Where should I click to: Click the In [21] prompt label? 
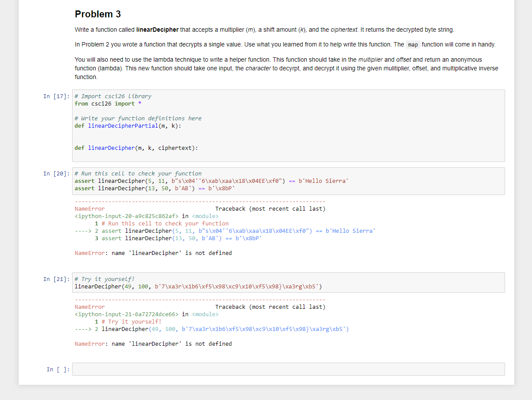(57, 279)
